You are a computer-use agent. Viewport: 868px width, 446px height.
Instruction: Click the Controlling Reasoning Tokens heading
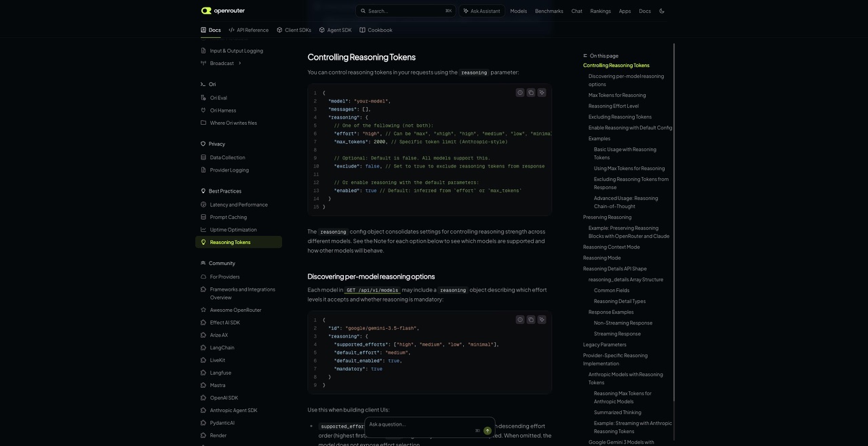point(361,57)
